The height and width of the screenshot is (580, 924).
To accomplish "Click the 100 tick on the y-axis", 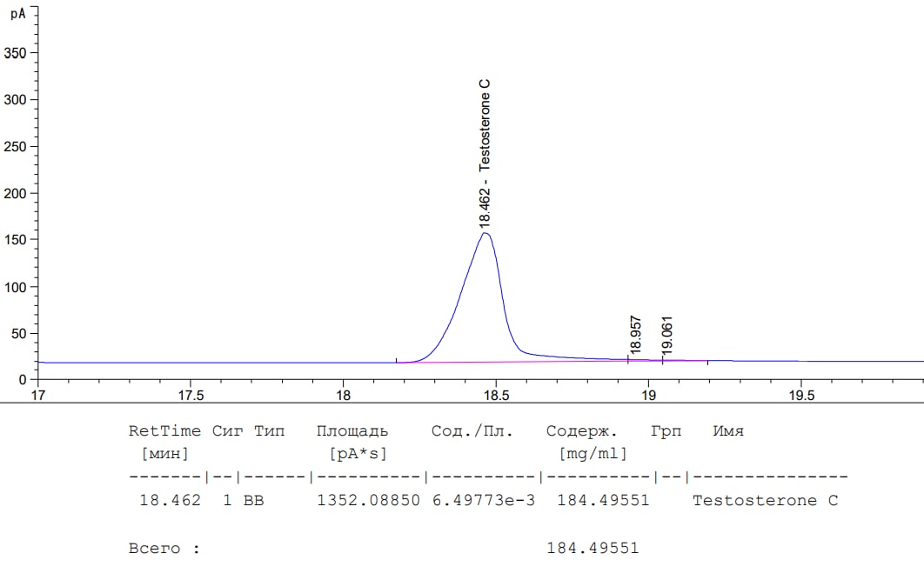I will click(17, 287).
